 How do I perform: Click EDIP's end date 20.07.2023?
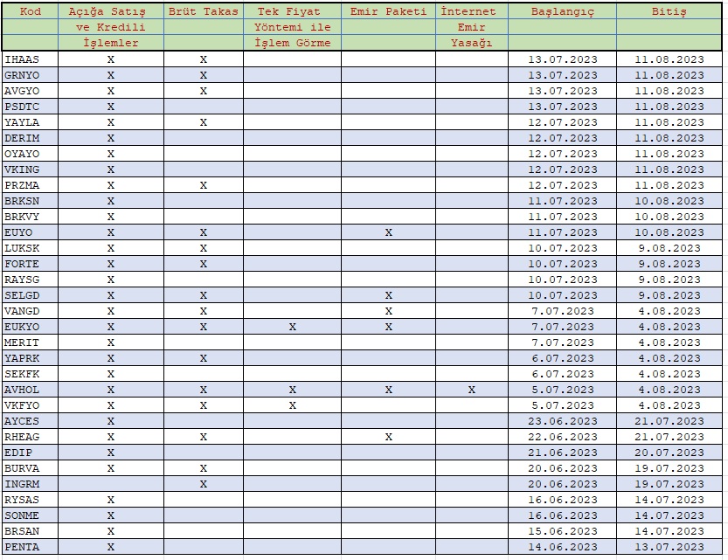669,453
